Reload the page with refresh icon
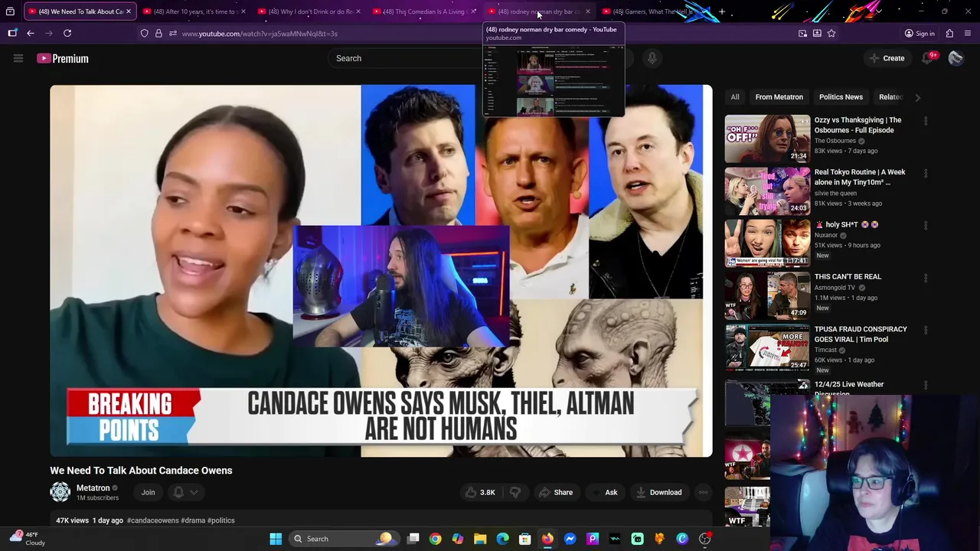This screenshot has width=980, height=551. (x=67, y=34)
